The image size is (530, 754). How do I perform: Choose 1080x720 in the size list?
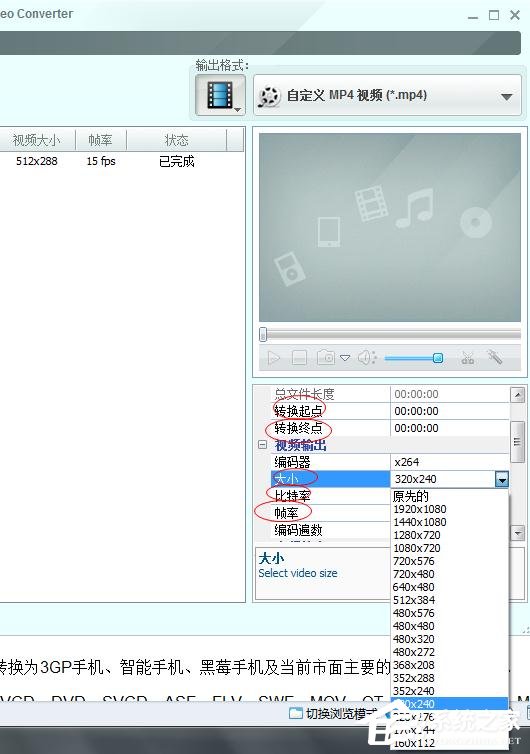tap(449, 548)
